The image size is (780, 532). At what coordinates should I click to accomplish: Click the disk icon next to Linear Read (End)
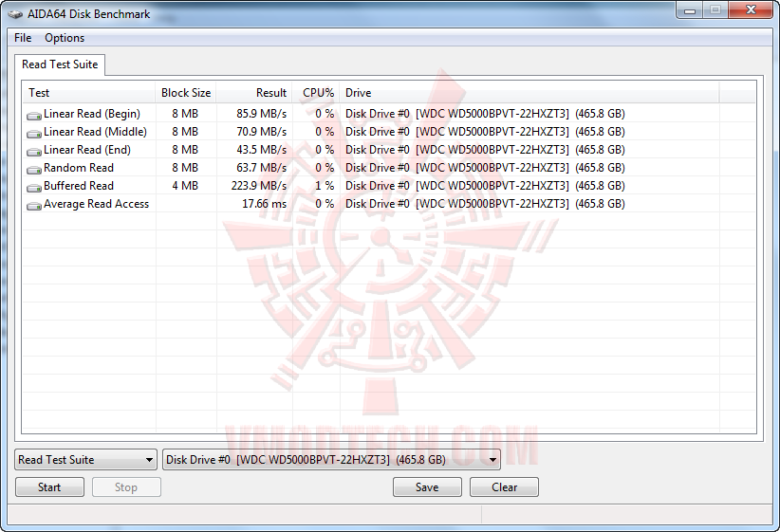[x=34, y=151]
